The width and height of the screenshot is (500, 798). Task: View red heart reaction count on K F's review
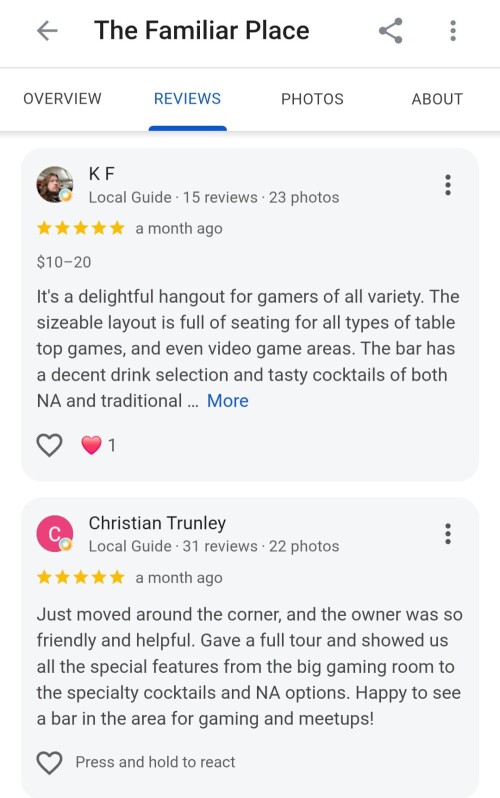[98, 445]
